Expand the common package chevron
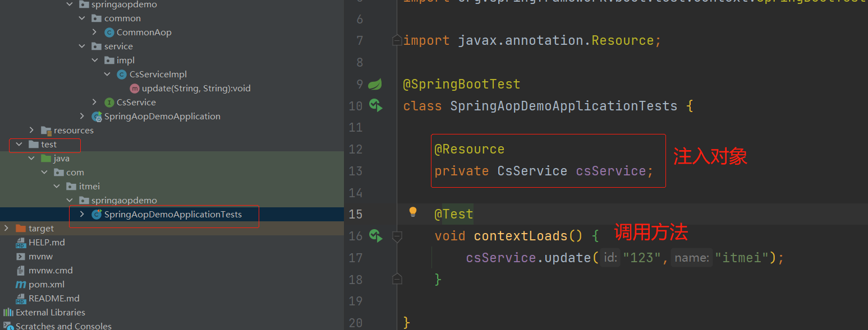The image size is (868, 330). click(x=82, y=18)
